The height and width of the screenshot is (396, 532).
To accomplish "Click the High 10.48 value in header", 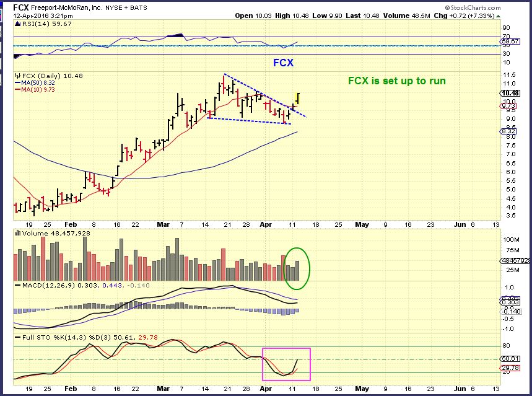I will [x=292, y=15].
